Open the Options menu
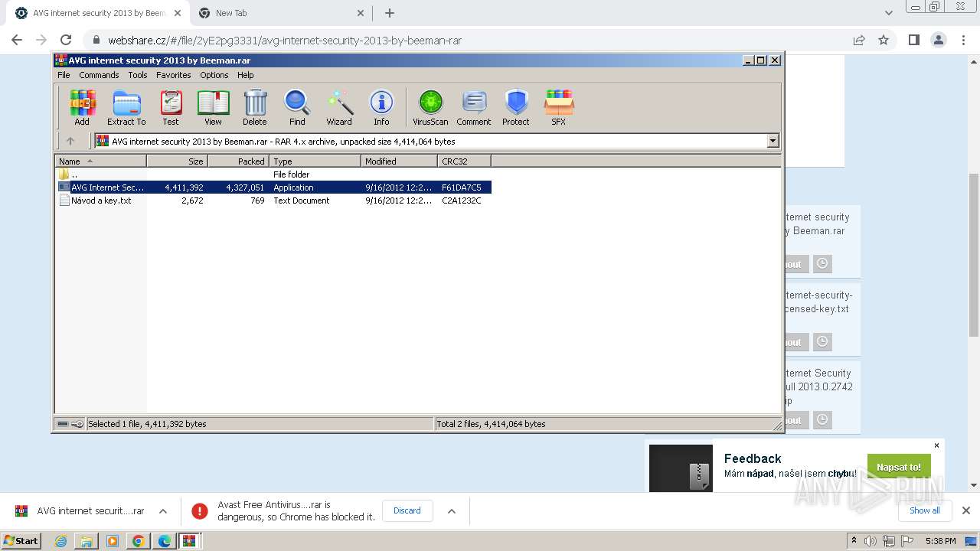This screenshot has width=980, height=551. pos(214,75)
